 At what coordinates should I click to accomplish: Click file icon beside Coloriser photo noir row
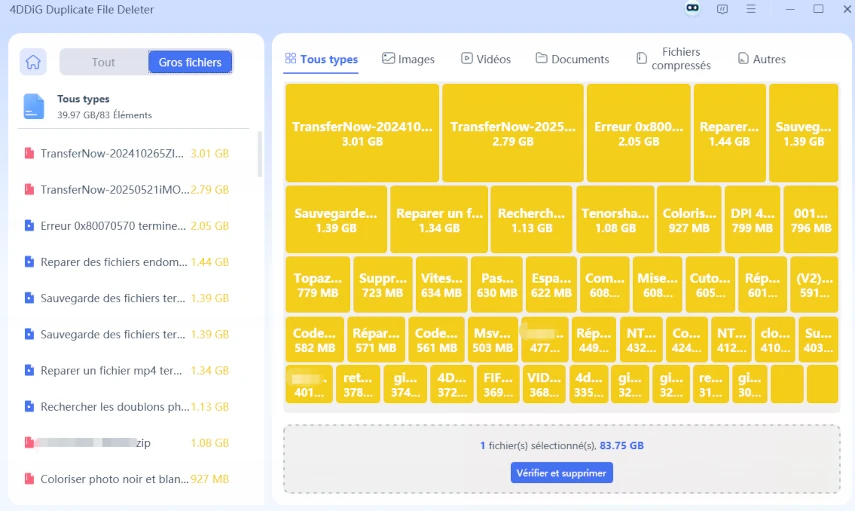point(29,479)
